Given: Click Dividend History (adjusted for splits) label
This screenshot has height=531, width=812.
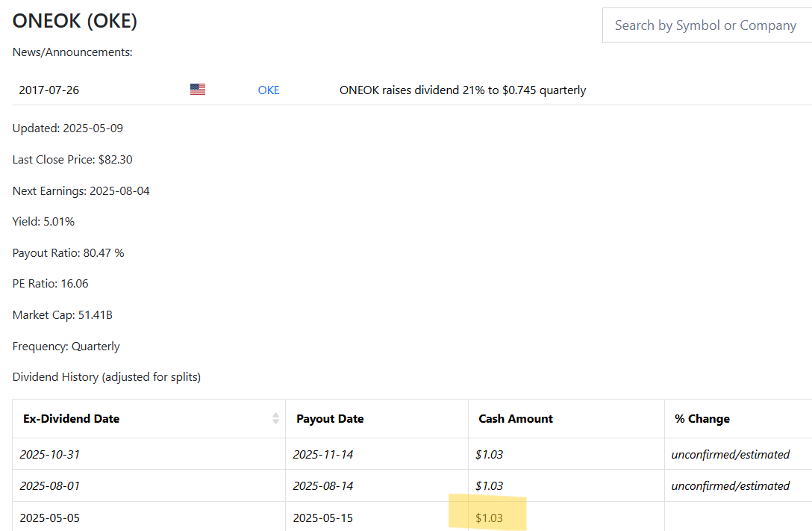Looking at the screenshot, I should tap(107, 377).
